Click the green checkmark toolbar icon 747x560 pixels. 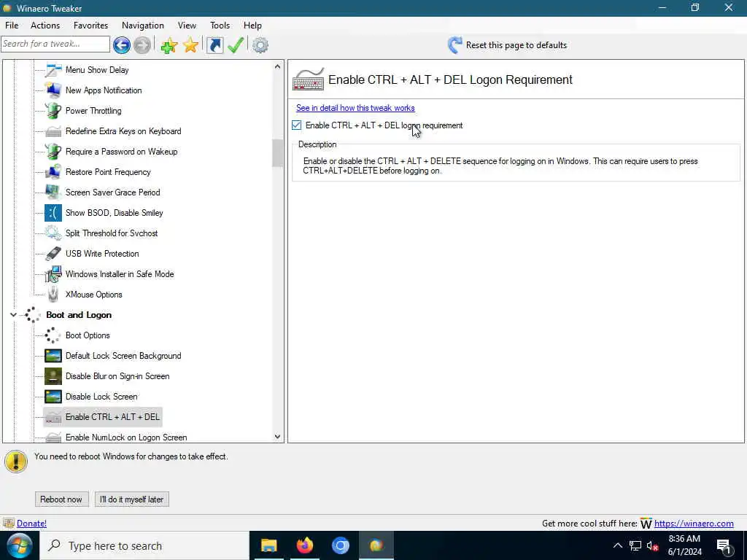236,45
